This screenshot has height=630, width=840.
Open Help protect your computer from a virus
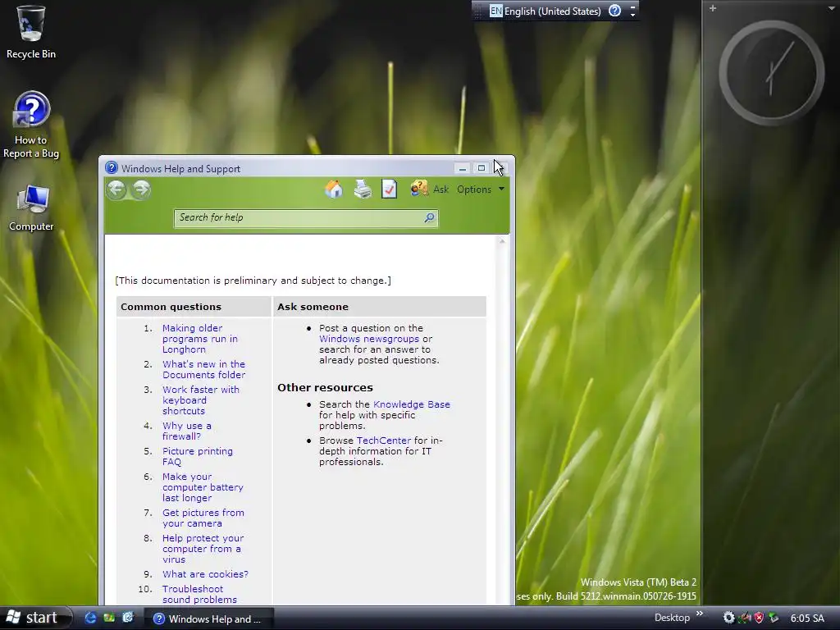(x=203, y=549)
